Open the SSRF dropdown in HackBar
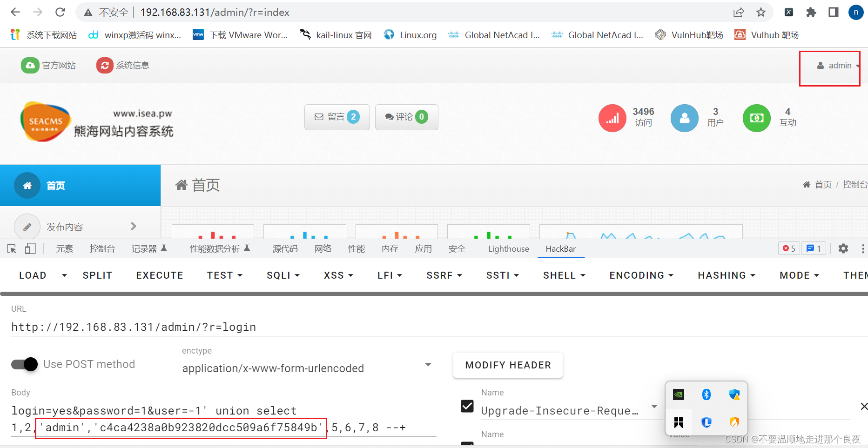This screenshot has height=448, width=868. tap(444, 275)
